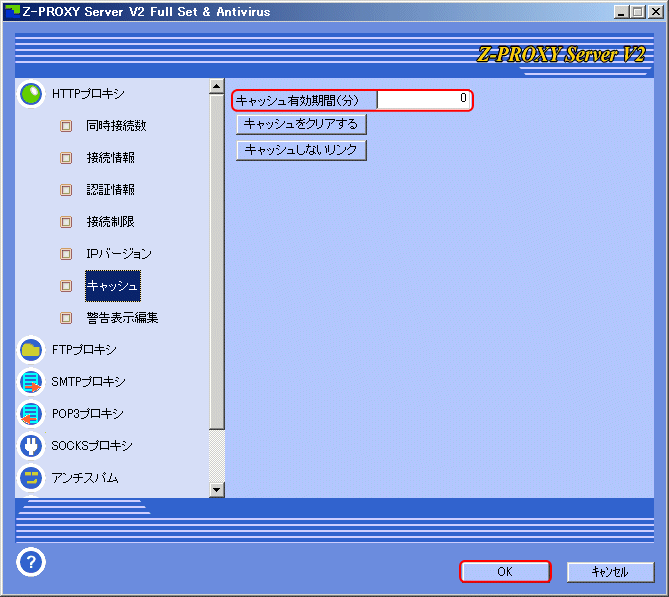This screenshot has width=669, height=597.
Task: Confirm settings with the OK button
Action: (x=505, y=572)
